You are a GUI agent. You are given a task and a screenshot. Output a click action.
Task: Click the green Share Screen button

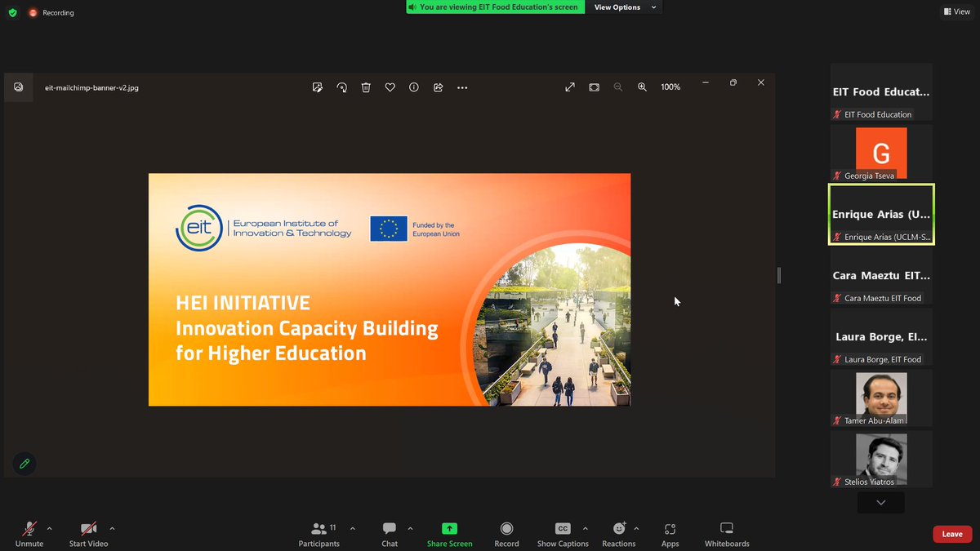[x=449, y=534]
